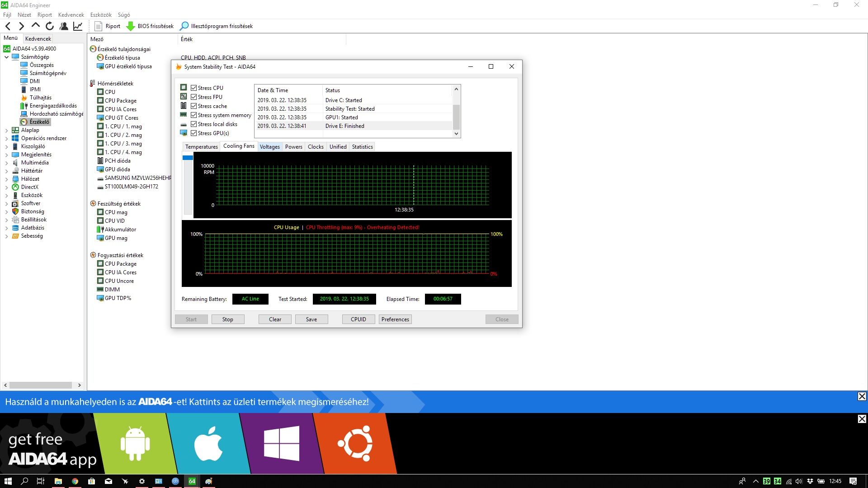Click the Clear button

tap(275, 319)
